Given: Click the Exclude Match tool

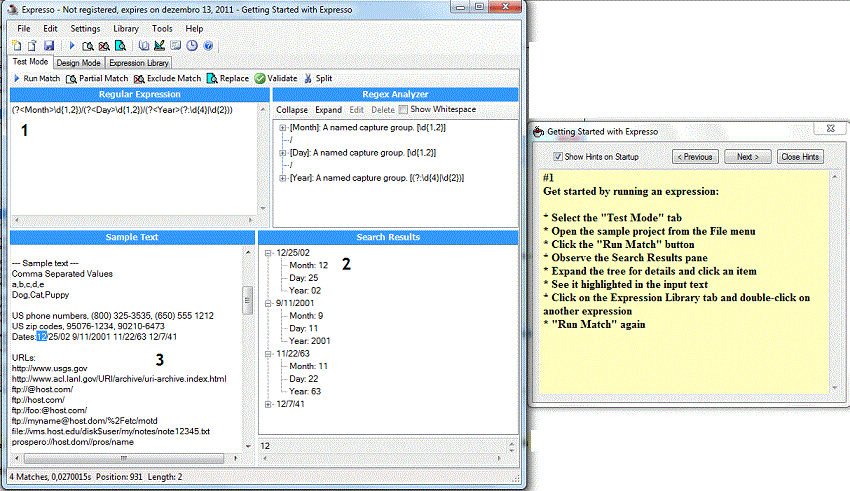Looking at the screenshot, I should pyautogui.click(x=167, y=78).
